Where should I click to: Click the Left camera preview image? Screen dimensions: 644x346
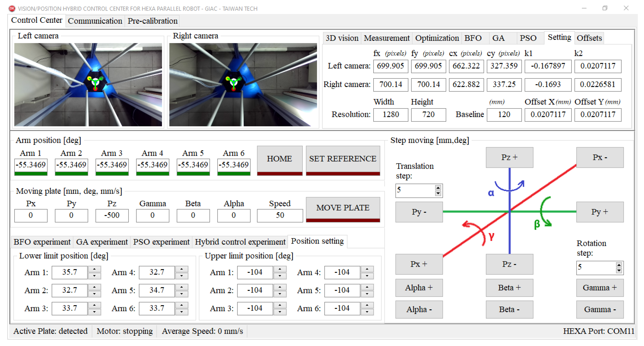pos(88,84)
